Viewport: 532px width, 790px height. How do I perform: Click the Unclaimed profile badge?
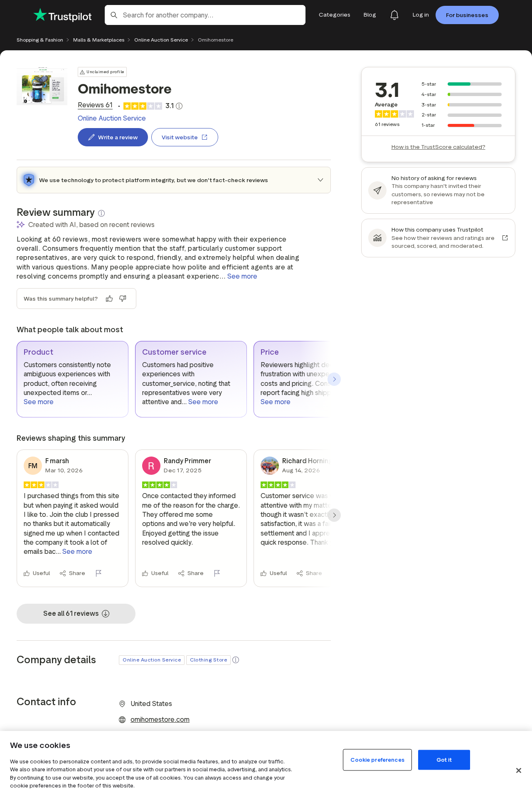[x=102, y=72]
